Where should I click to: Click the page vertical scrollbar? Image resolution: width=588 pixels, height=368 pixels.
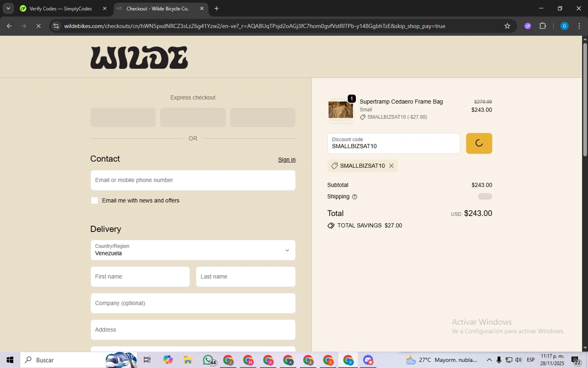585,100
